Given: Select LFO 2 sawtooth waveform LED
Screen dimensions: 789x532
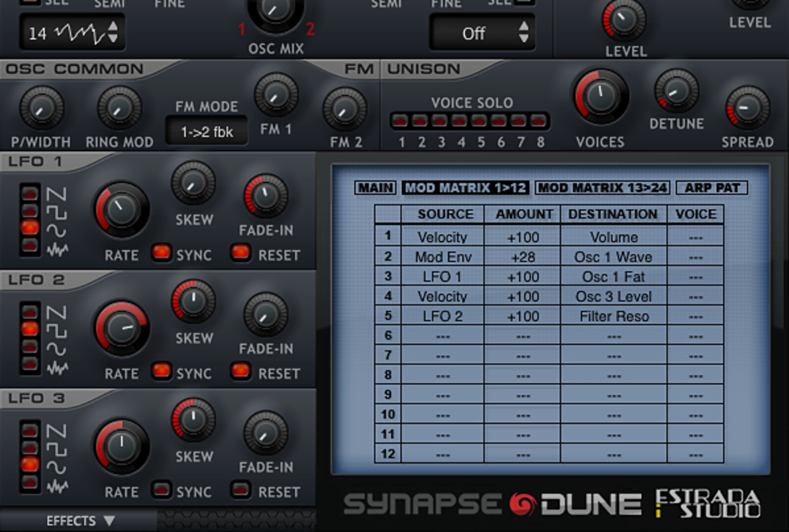Looking at the screenshot, I should pyautogui.click(x=30, y=312).
